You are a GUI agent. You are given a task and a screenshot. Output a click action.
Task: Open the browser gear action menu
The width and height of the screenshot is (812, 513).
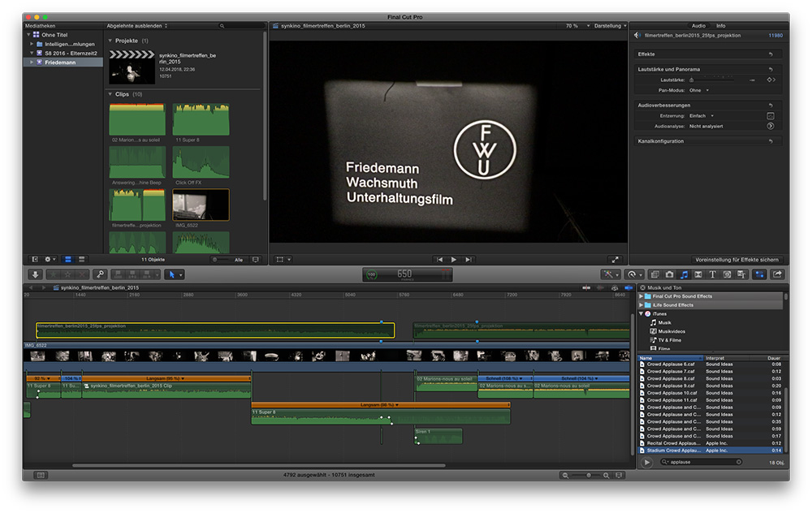(x=50, y=260)
